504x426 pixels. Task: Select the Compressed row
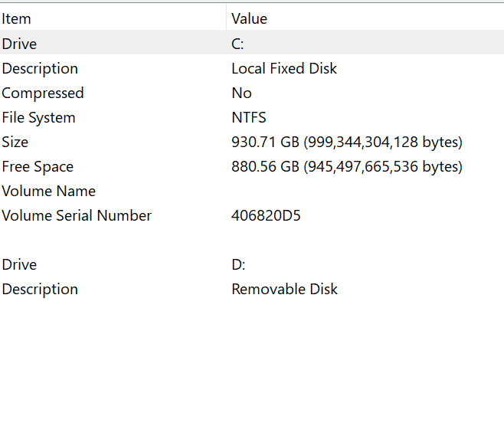tap(43, 93)
